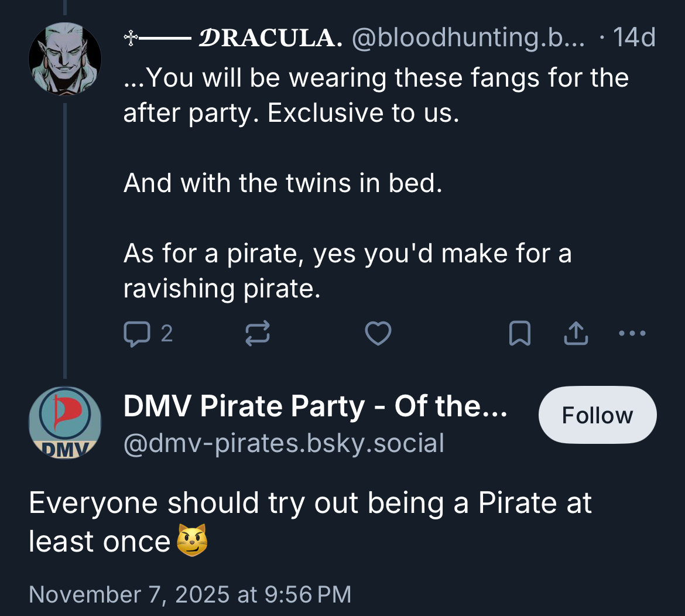Image resolution: width=685 pixels, height=616 pixels.
Task: Click the smirking cat emoji
Action: (192, 540)
